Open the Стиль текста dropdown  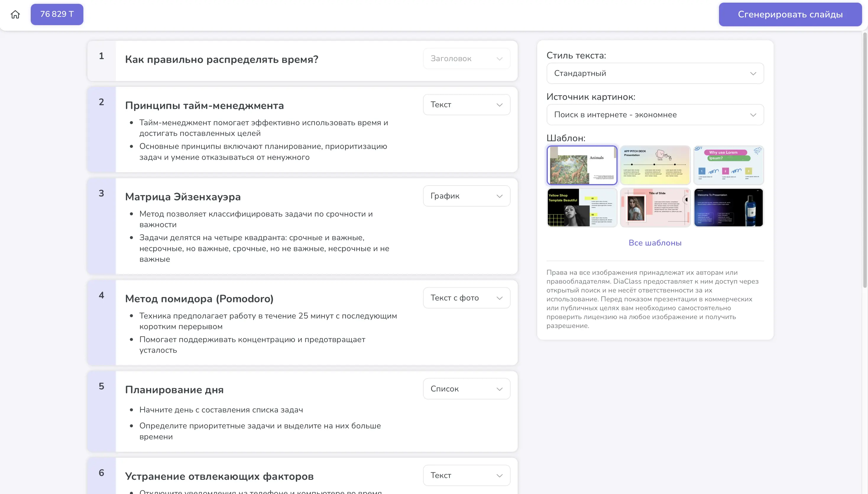click(x=655, y=73)
